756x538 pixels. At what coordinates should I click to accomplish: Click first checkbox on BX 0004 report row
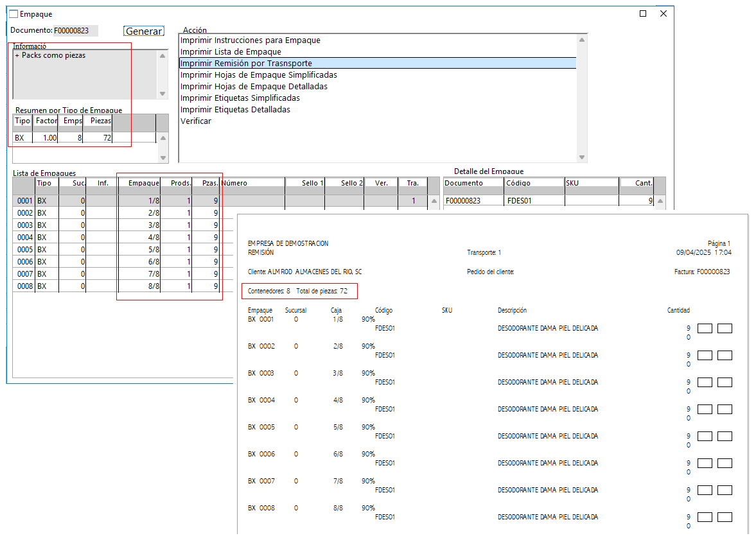click(705, 410)
